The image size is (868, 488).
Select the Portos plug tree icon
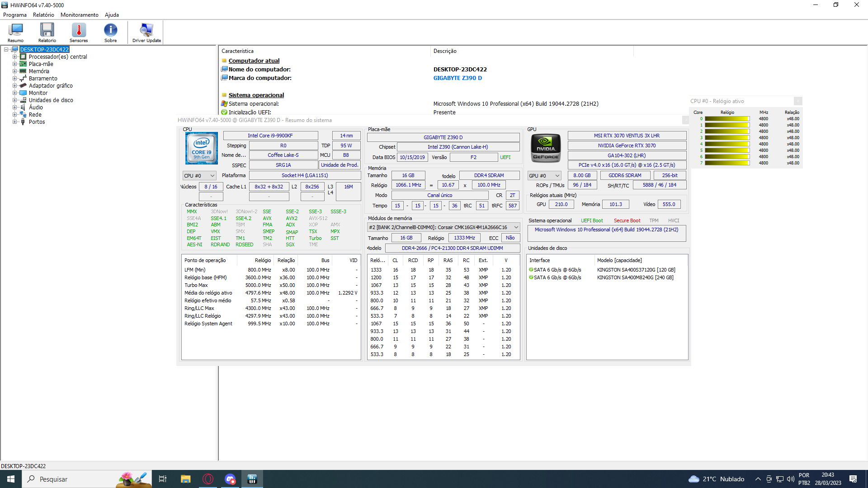23,122
